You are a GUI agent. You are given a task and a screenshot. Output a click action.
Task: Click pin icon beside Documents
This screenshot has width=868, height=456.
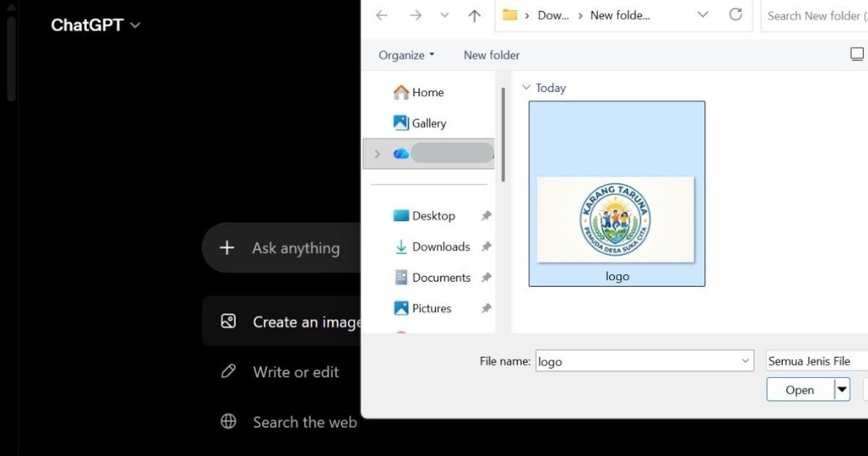[486, 277]
